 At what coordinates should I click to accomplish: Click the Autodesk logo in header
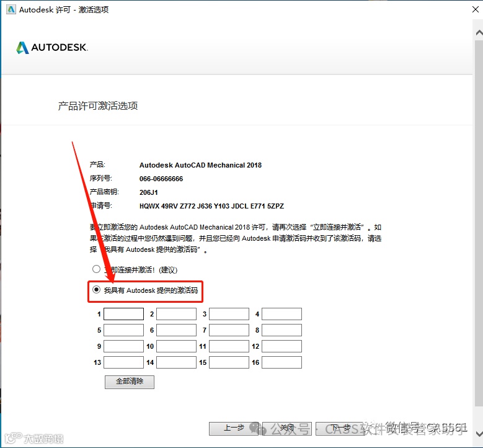(51, 48)
